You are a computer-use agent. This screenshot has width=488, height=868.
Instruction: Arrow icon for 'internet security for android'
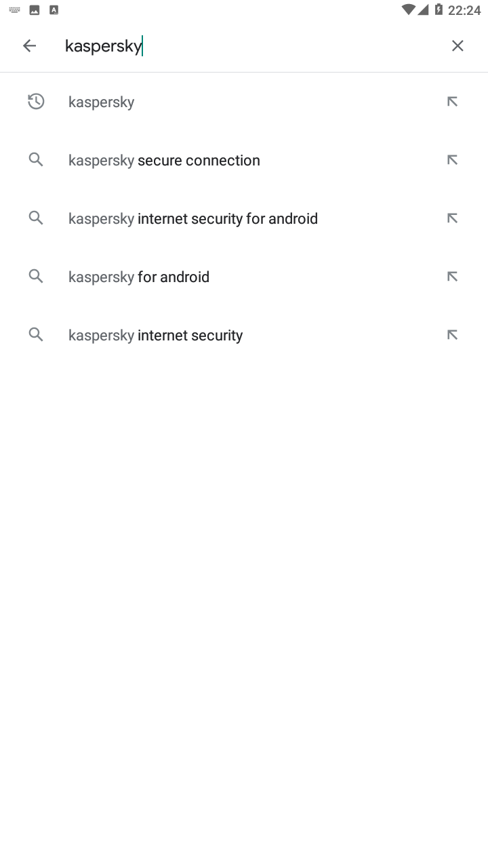pos(452,218)
